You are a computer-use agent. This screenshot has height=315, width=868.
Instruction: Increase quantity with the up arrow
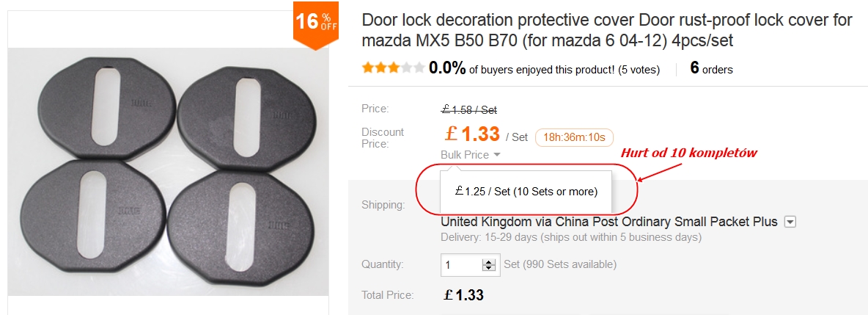point(488,261)
